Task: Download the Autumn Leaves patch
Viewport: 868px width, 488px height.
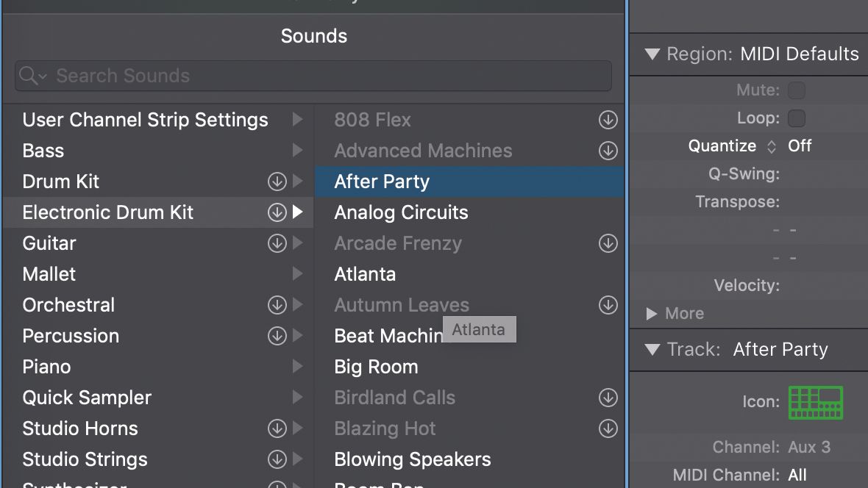Action: pos(608,305)
